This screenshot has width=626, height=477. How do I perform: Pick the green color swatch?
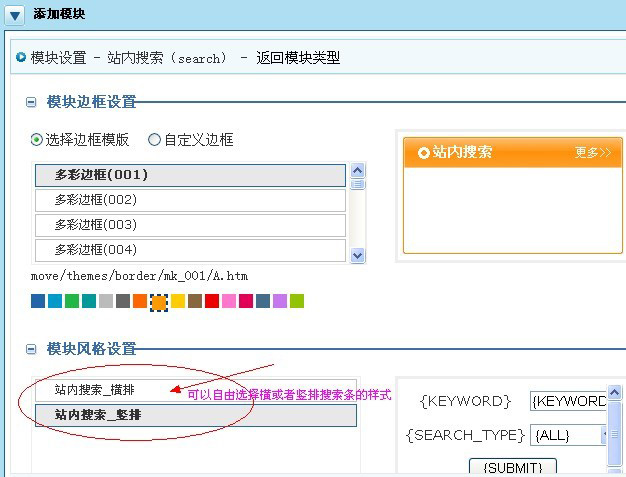(x=72, y=301)
